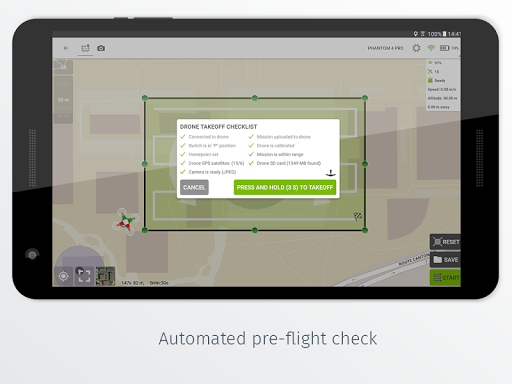The image size is (512, 384).
Task: Open the settings gear icon
Action: 416,48
